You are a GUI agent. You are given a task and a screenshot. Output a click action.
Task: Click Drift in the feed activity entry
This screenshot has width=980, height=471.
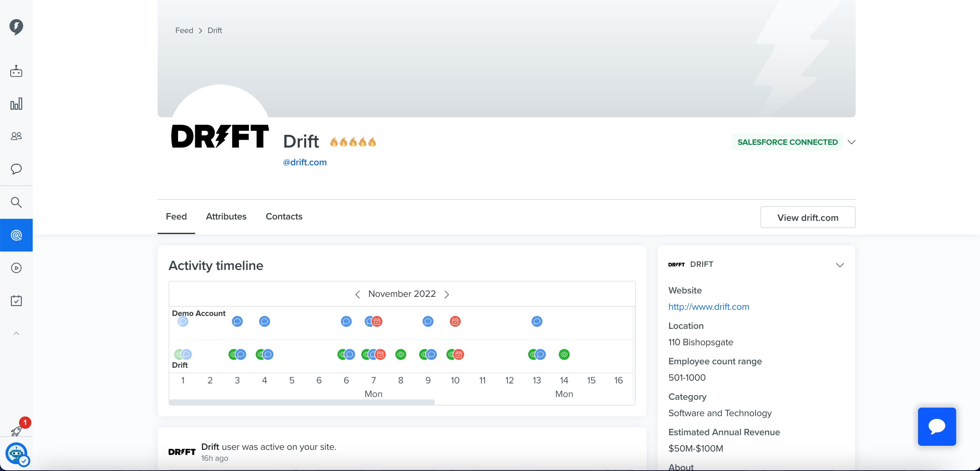click(210, 446)
